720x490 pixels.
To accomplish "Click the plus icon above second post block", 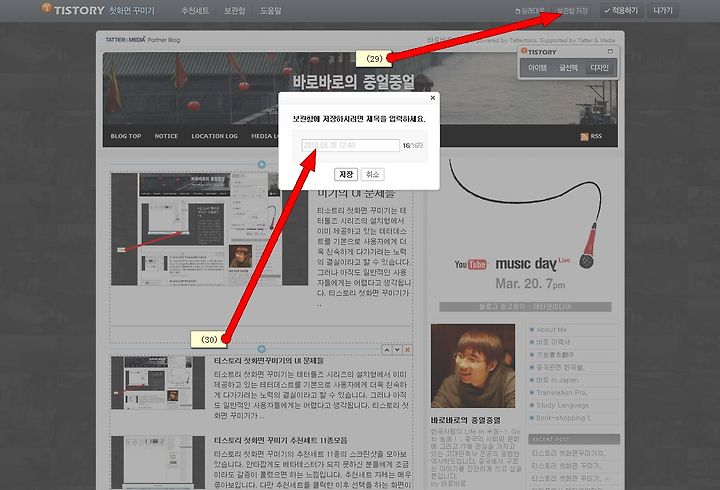I will click(x=261, y=349).
